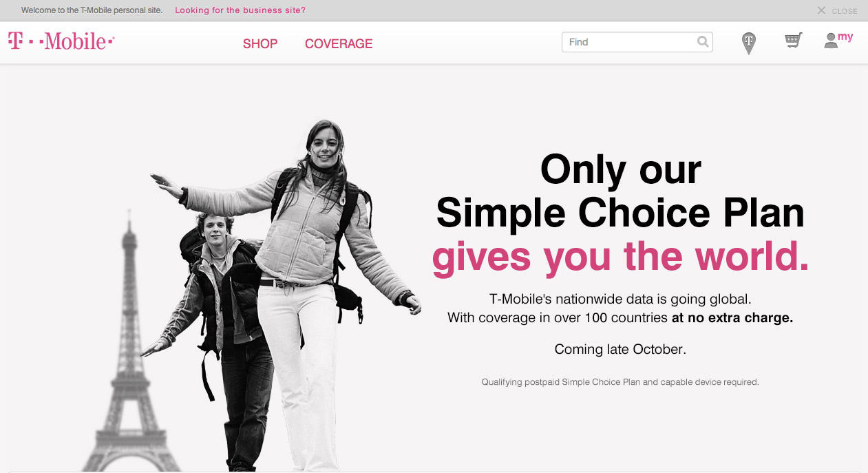Click the magnifier search icon
Image resolution: width=868 pixels, height=473 pixels.
tap(703, 42)
